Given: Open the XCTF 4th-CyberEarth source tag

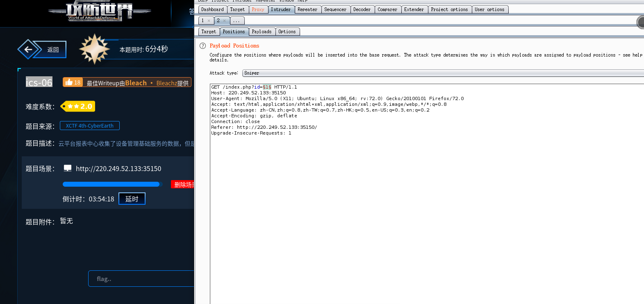Looking at the screenshot, I should coord(90,126).
